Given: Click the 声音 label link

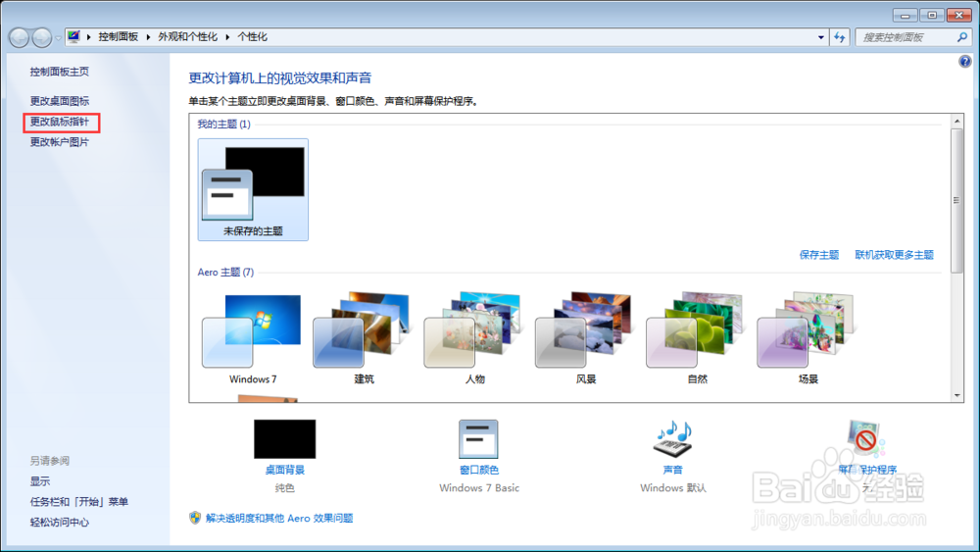Looking at the screenshot, I should tap(672, 470).
